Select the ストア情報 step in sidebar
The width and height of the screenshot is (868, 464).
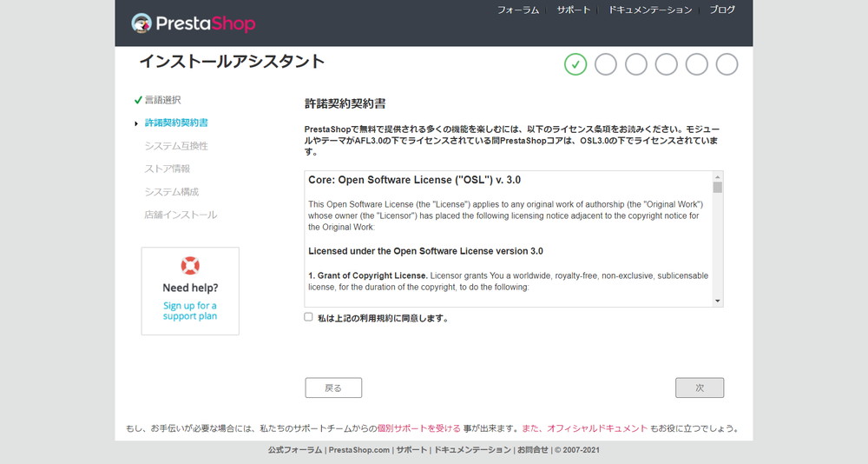168,169
